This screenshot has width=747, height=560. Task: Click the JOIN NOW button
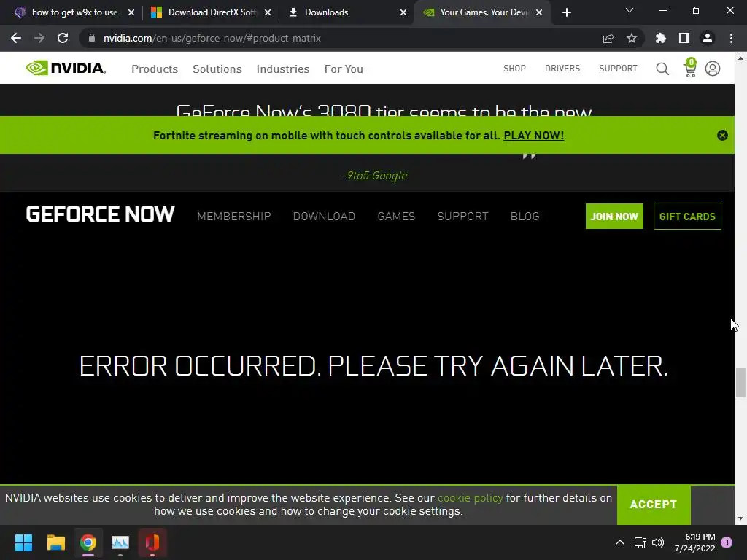click(x=614, y=216)
